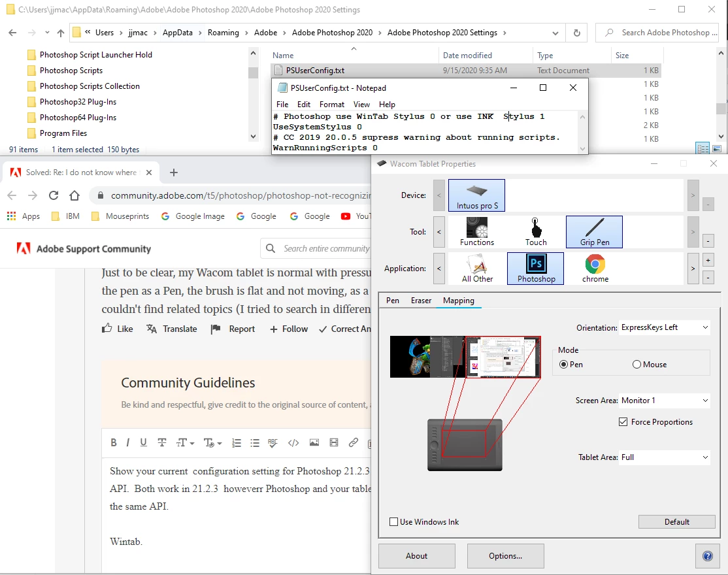
Task: Click the spell check ABC icon
Action: coord(273,443)
